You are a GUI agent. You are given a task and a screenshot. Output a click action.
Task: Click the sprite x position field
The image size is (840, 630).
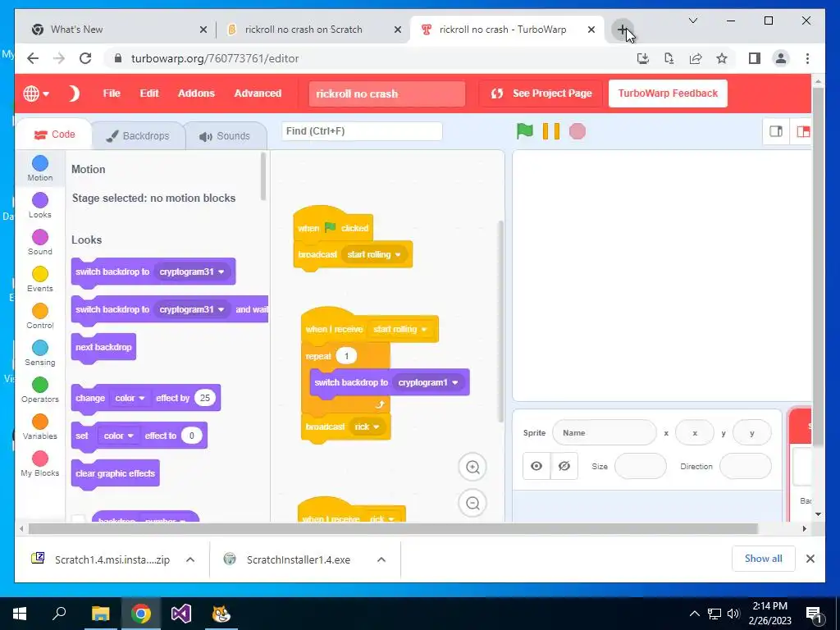pos(695,433)
